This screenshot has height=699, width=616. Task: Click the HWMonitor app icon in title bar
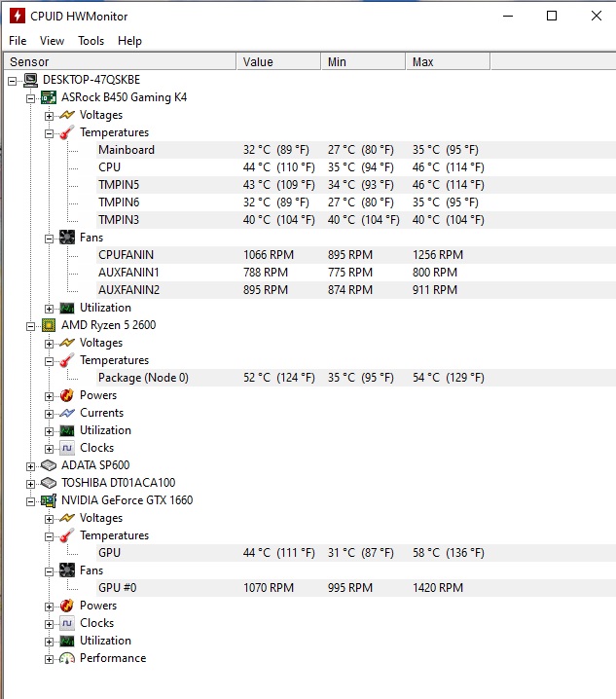point(16,16)
